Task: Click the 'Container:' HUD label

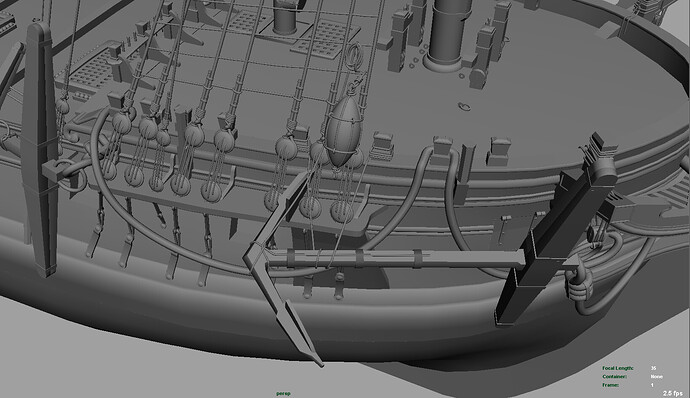Action: pos(615,376)
